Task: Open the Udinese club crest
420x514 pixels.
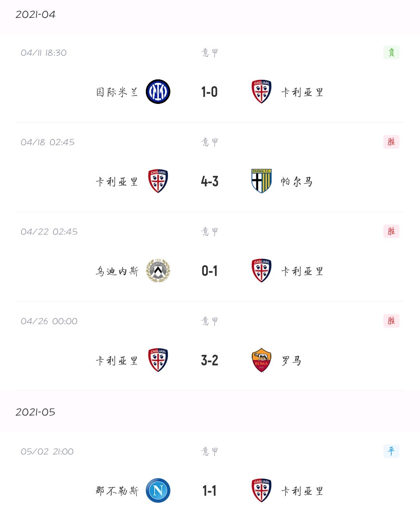Action: tap(158, 270)
